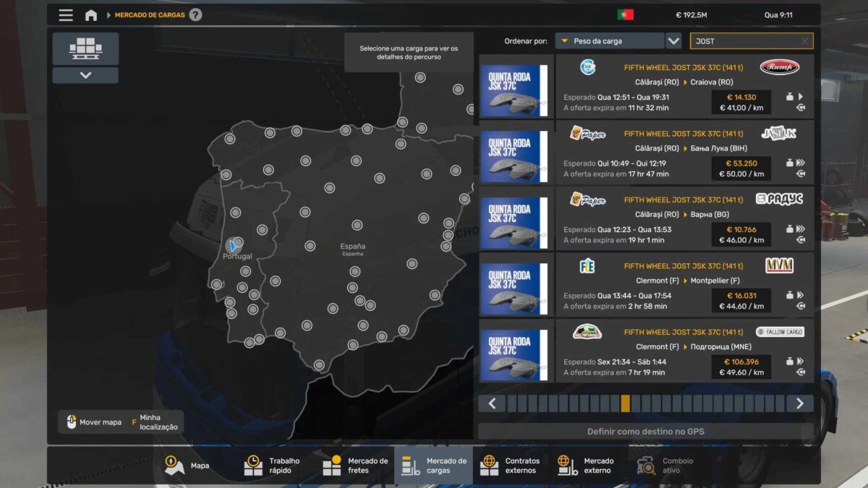Switch to the Mapa tab
The width and height of the screenshot is (868, 488).
click(x=190, y=466)
